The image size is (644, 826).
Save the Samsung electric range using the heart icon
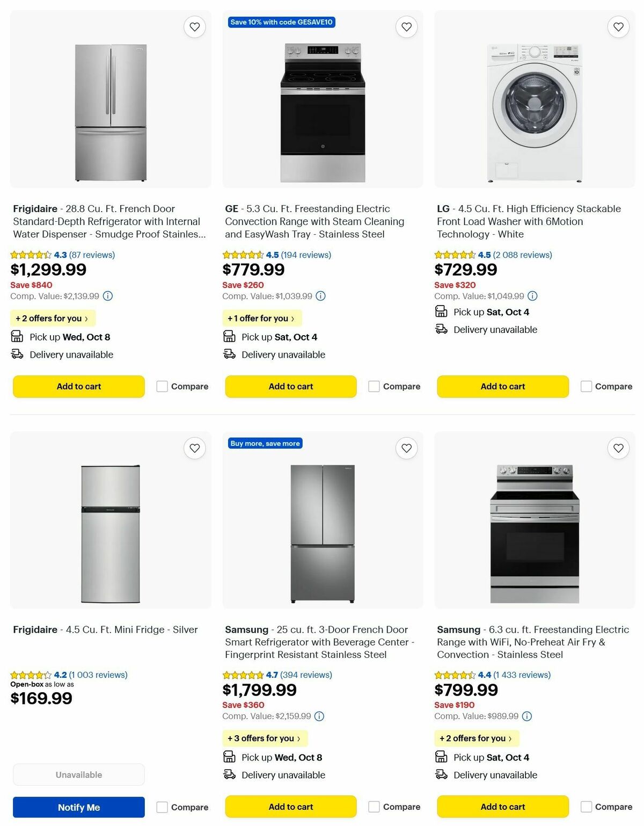pyautogui.click(x=619, y=447)
